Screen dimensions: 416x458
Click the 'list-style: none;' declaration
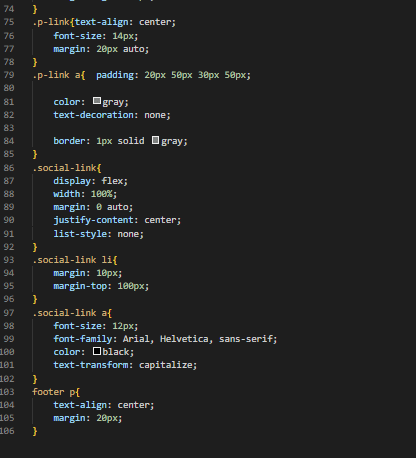pos(98,234)
